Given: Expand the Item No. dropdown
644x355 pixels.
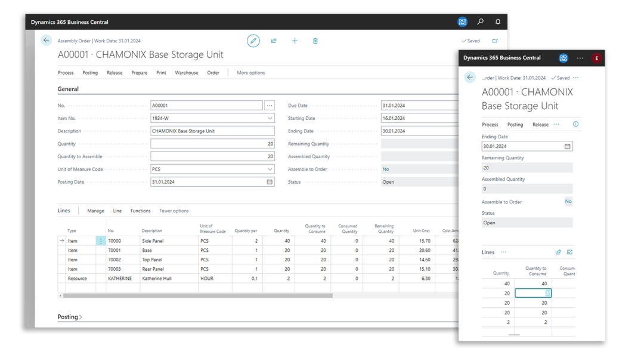Looking at the screenshot, I should pos(270,118).
